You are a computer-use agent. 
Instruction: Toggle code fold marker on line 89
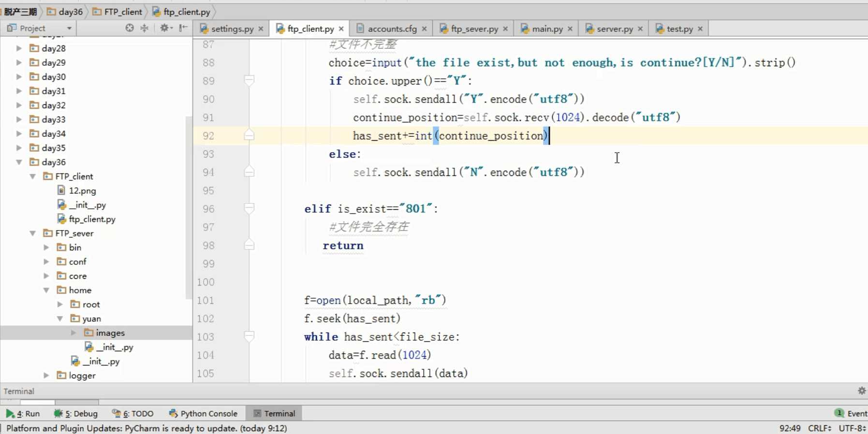[x=249, y=80]
